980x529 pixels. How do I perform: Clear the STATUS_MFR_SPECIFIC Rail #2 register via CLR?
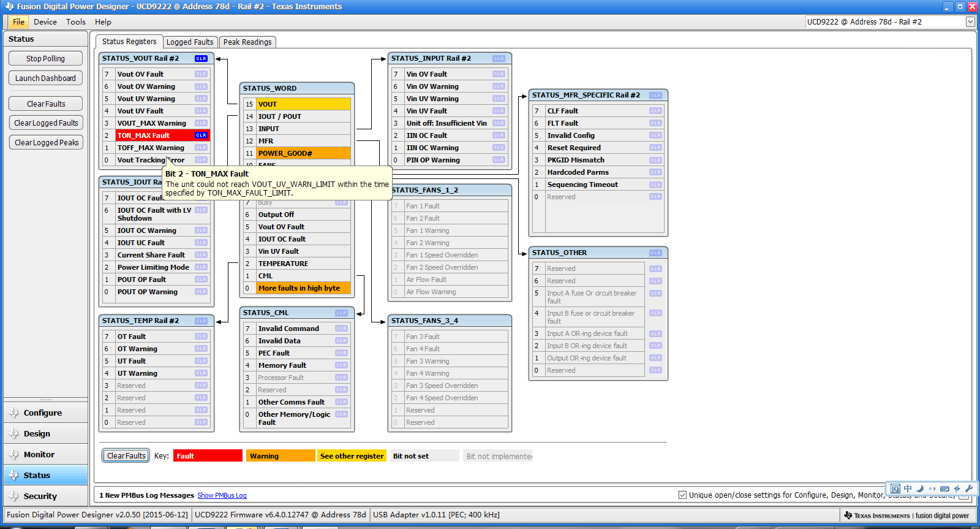click(x=655, y=96)
